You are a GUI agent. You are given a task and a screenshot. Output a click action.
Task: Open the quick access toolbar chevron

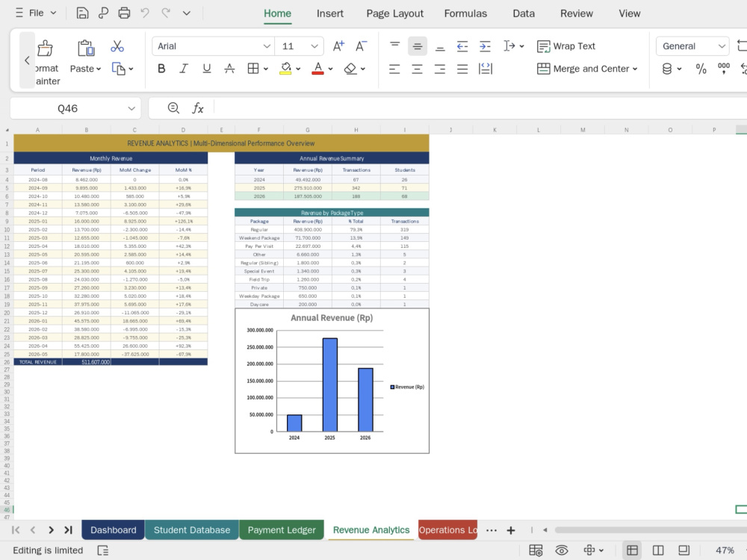[187, 13]
